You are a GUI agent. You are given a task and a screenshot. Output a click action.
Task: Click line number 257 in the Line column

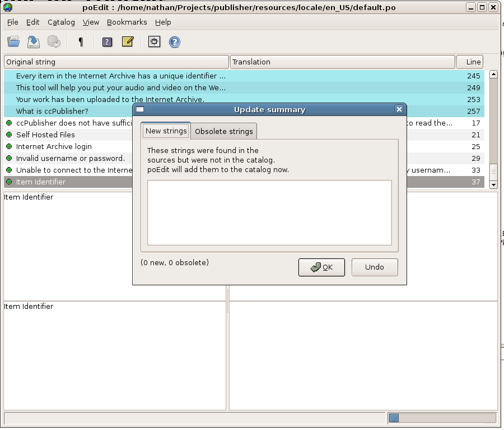click(473, 111)
